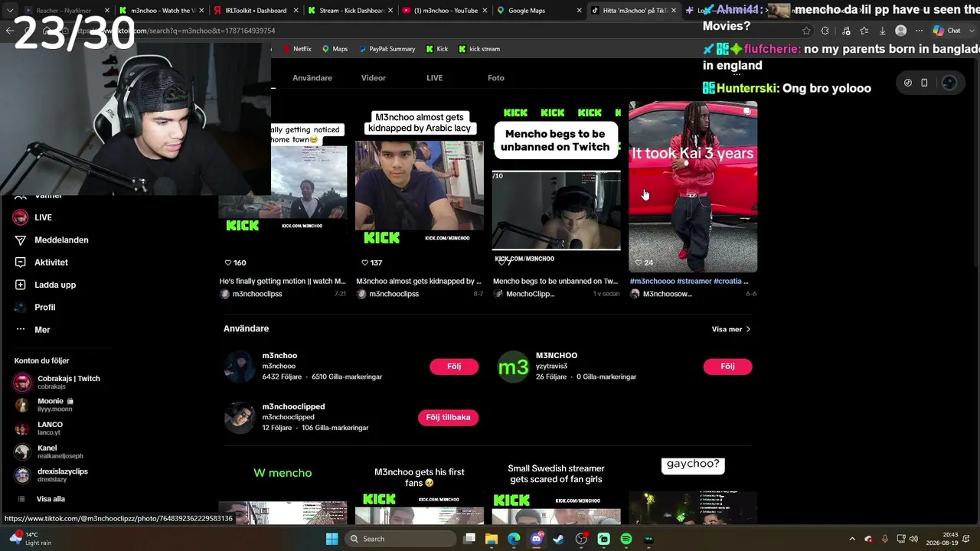Like the Arabic lacy video with 137 likes
Image resolution: width=980 pixels, height=551 pixels.
[365, 262]
